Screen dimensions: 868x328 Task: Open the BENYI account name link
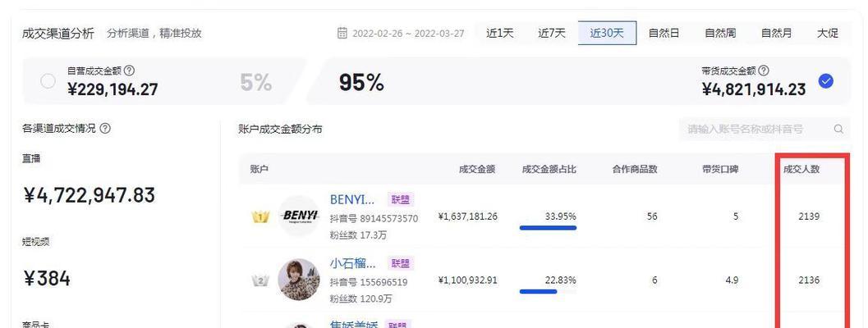pos(352,199)
